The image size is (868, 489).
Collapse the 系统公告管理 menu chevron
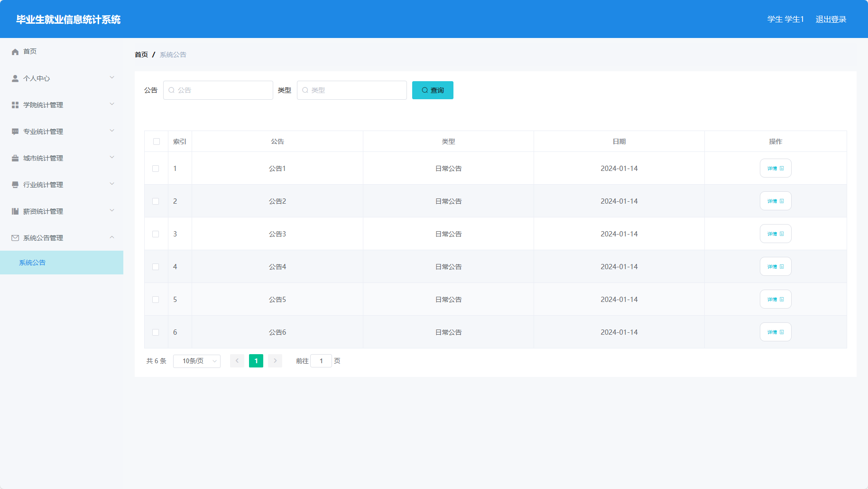point(112,237)
